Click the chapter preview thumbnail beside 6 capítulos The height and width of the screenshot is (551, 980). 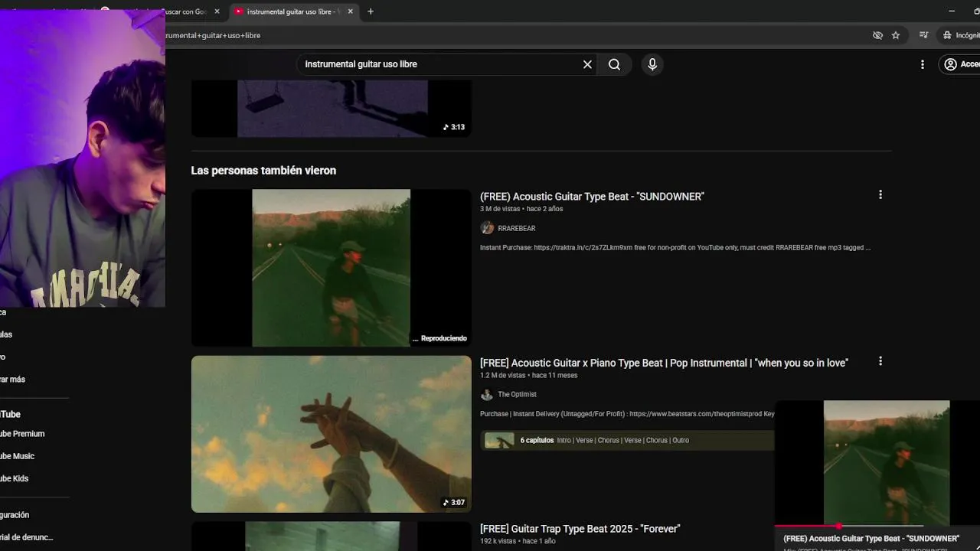point(499,440)
